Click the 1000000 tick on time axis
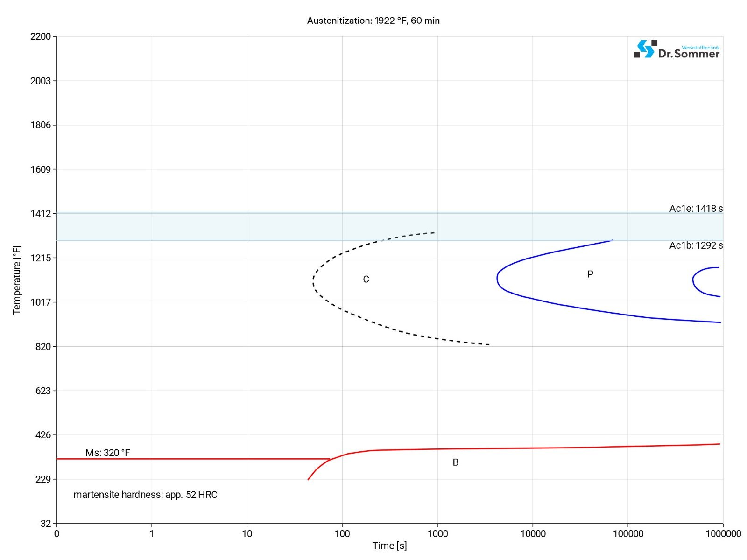 tap(723, 534)
